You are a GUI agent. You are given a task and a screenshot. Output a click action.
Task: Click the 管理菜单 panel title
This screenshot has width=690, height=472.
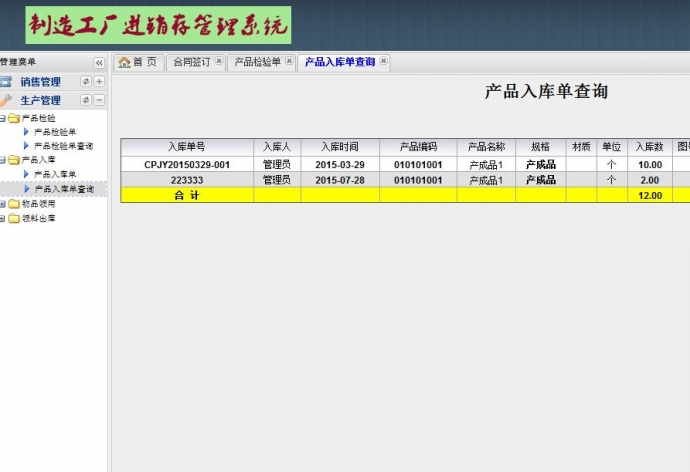click(x=18, y=62)
